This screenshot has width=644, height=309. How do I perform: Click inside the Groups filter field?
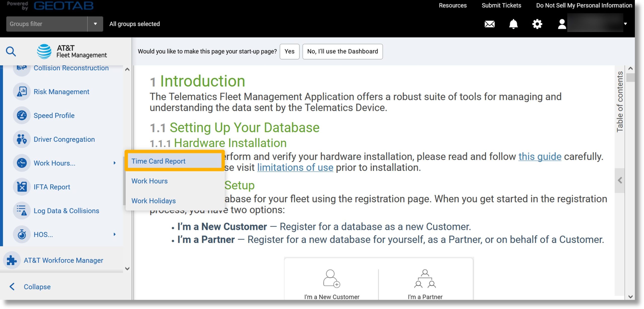tap(47, 24)
